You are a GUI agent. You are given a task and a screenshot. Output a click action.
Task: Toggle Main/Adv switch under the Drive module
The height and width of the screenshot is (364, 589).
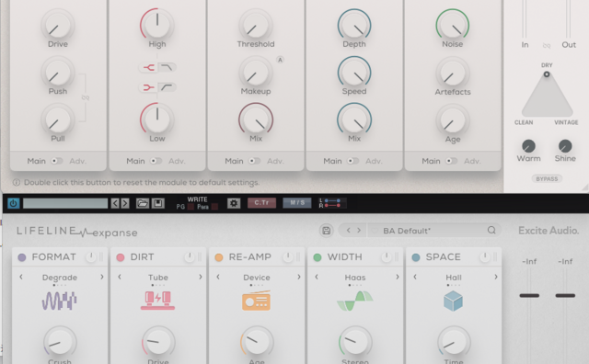point(57,161)
